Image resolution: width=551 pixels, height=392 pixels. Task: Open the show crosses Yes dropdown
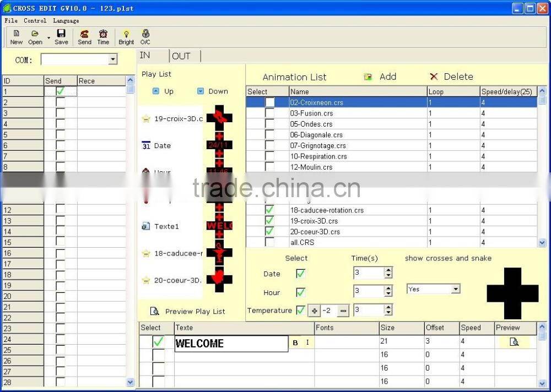[455, 288]
